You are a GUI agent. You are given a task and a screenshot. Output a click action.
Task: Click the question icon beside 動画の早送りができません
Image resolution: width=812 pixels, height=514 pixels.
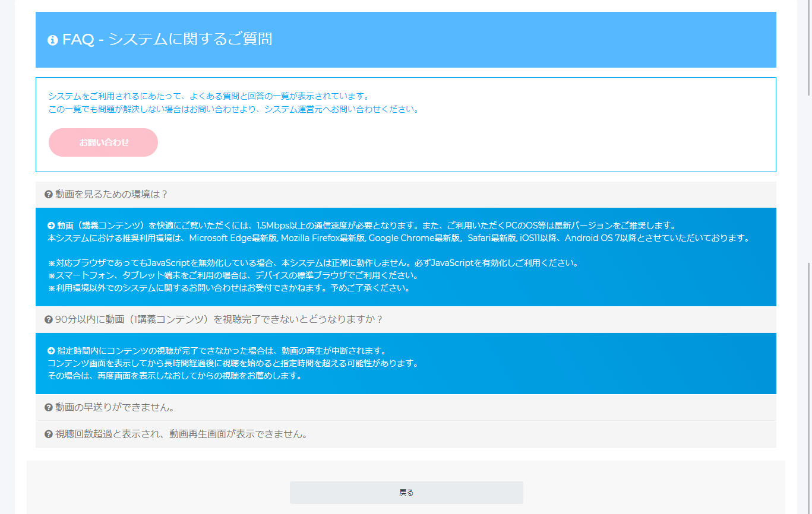coord(49,408)
